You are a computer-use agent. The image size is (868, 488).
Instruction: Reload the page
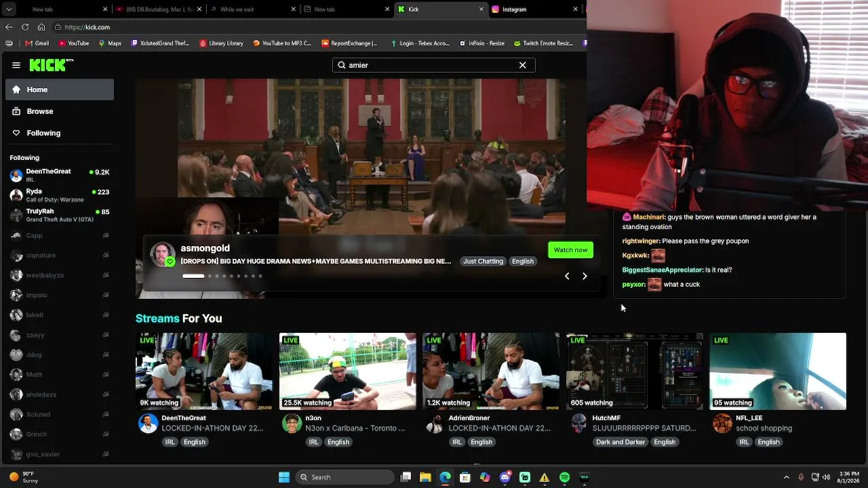coord(25,27)
